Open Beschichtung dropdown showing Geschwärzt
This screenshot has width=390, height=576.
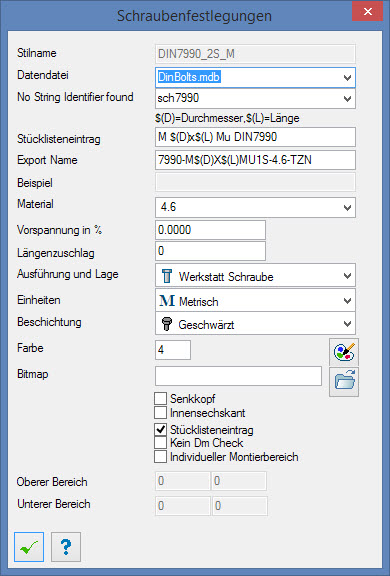click(x=347, y=324)
